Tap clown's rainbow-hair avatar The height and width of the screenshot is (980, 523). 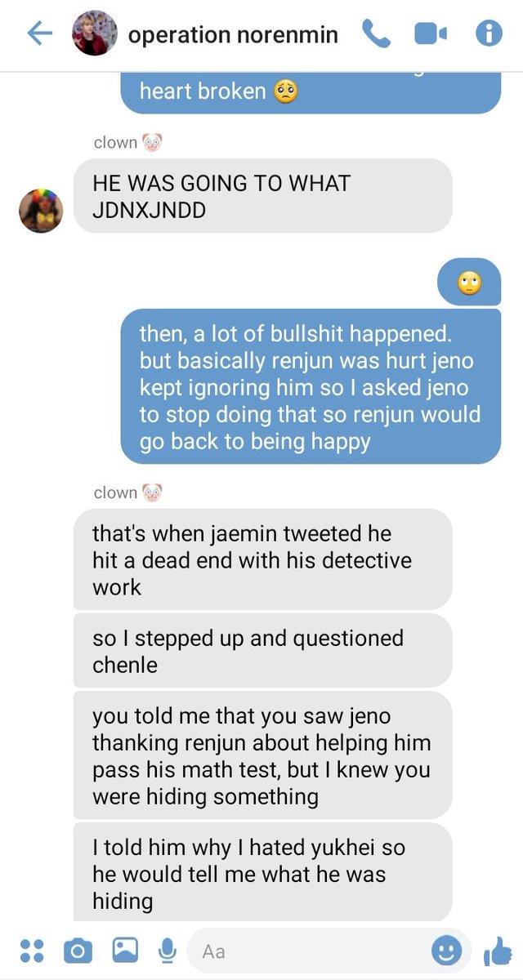pos(41,211)
